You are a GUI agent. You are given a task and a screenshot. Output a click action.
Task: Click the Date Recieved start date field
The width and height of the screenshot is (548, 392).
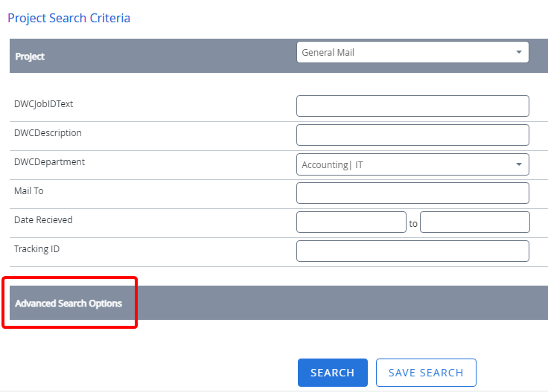coord(351,222)
